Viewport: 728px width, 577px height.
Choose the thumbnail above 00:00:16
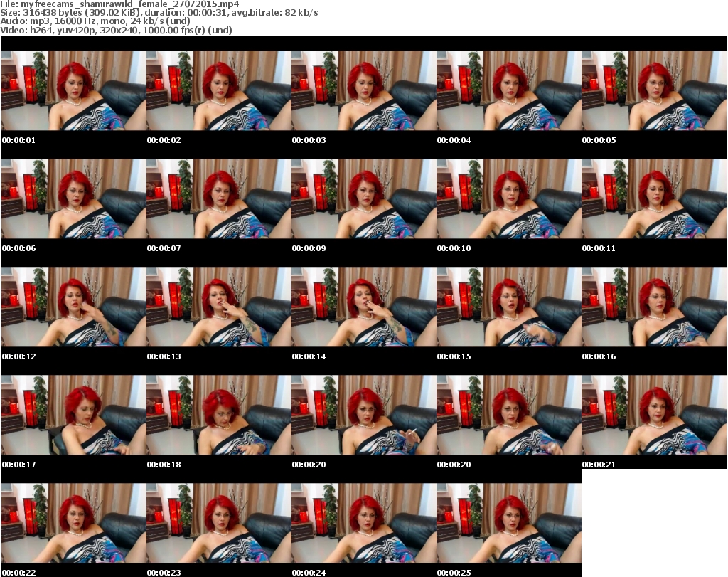pyautogui.click(x=654, y=307)
